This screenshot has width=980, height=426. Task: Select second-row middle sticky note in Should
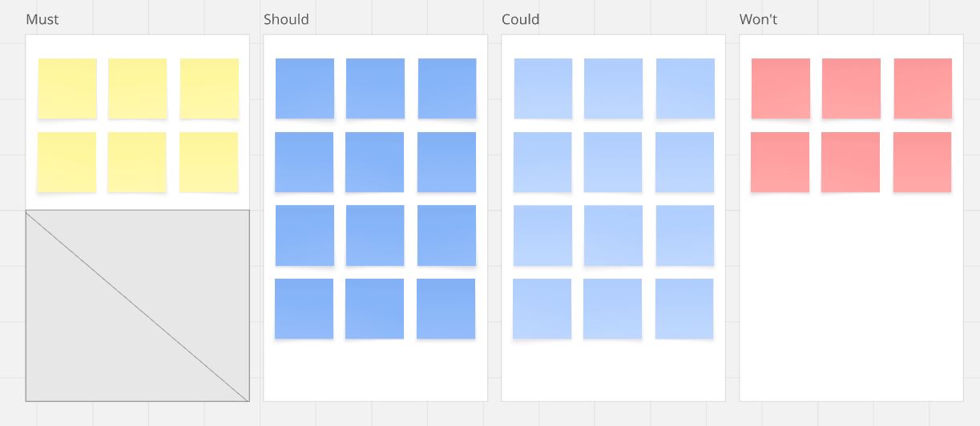pyautogui.click(x=374, y=162)
